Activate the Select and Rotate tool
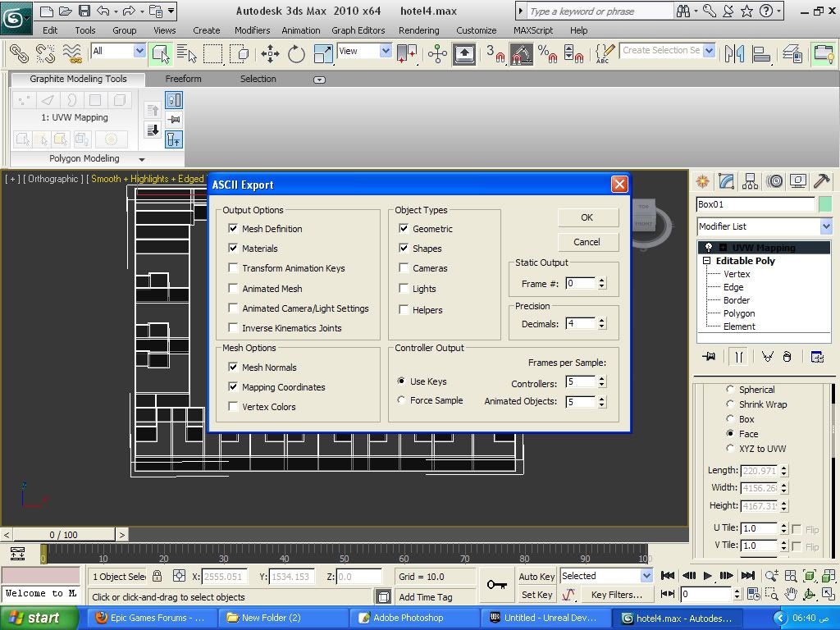This screenshot has height=630, width=840. click(296, 53)
